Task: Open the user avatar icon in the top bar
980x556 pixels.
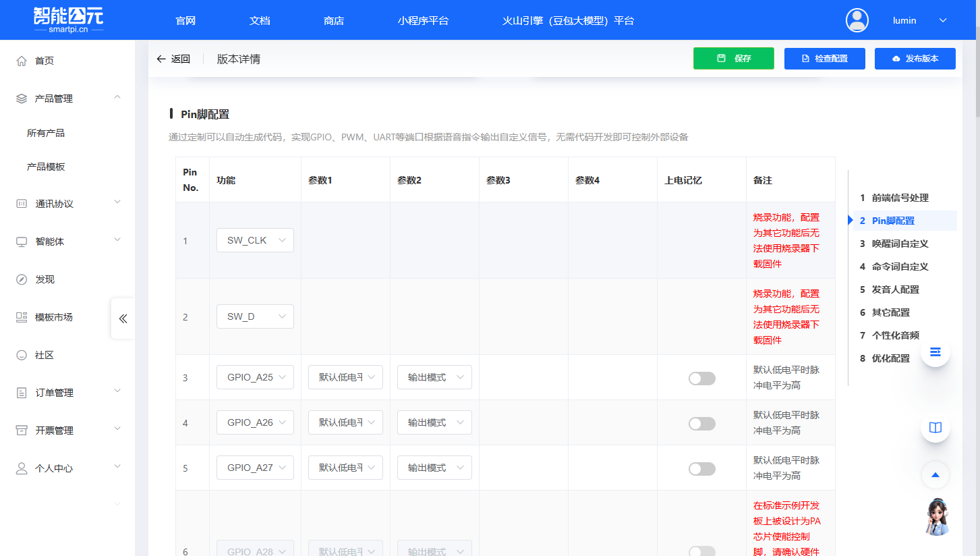Action: coord(857,20)
